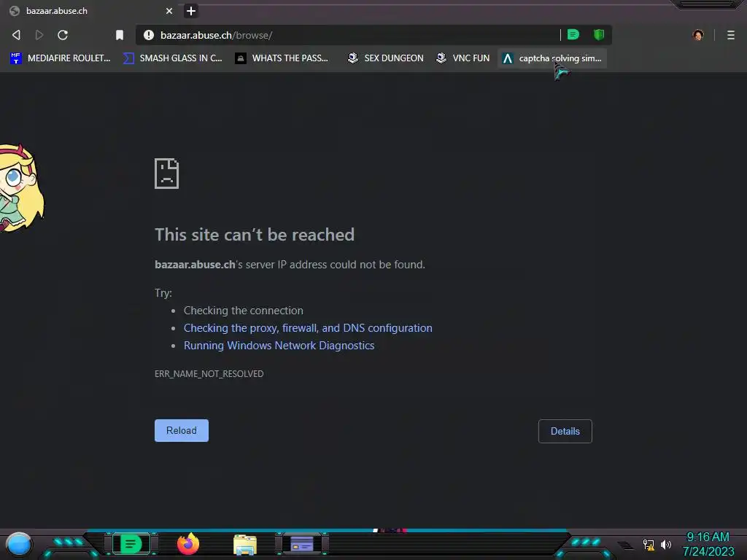Click the cartoon girl desktop mascot
Image resolution: width=747 pixels, height=560 pixels.
21,188
